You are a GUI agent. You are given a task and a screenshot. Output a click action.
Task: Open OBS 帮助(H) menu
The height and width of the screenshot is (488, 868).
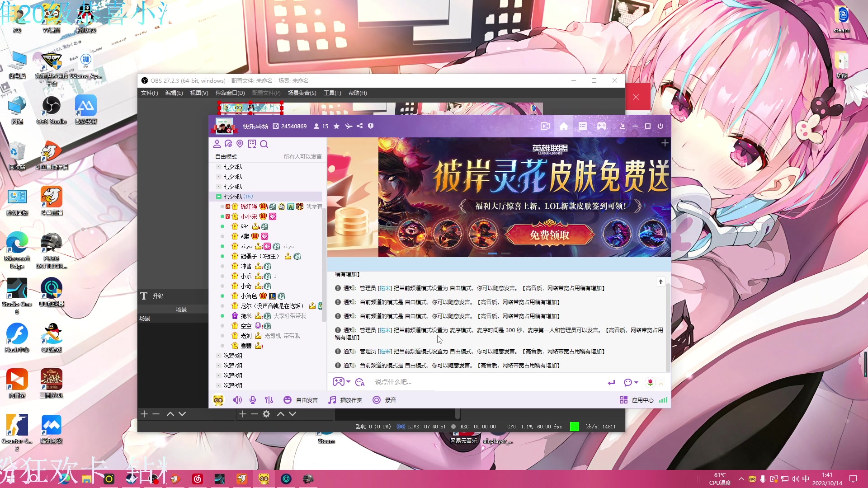358,93
